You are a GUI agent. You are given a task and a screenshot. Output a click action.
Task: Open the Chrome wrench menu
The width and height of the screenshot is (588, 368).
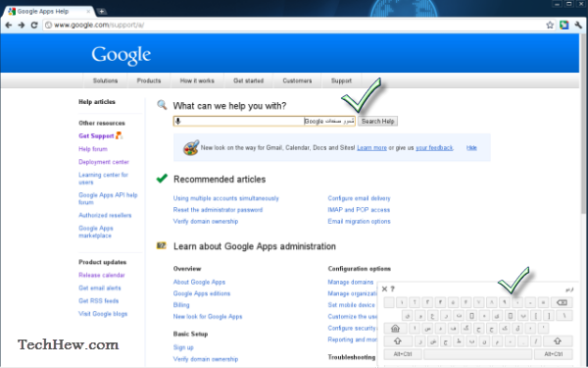[578, 26]
